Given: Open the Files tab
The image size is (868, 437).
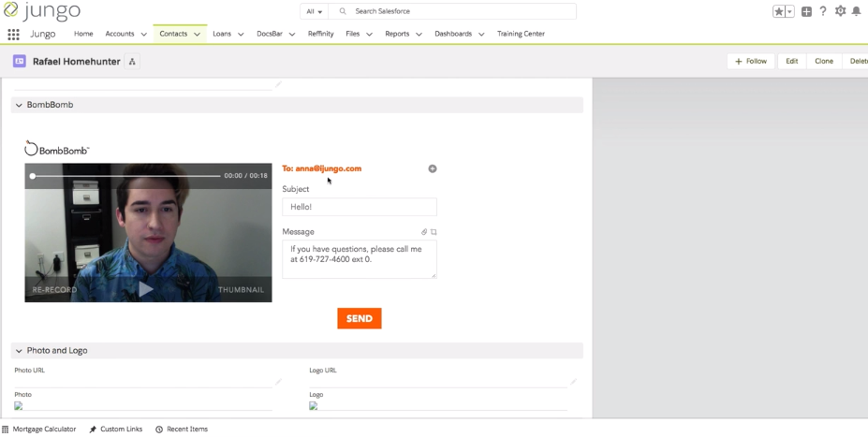Looking at the screenshot, I should click(x=353, y=34).
